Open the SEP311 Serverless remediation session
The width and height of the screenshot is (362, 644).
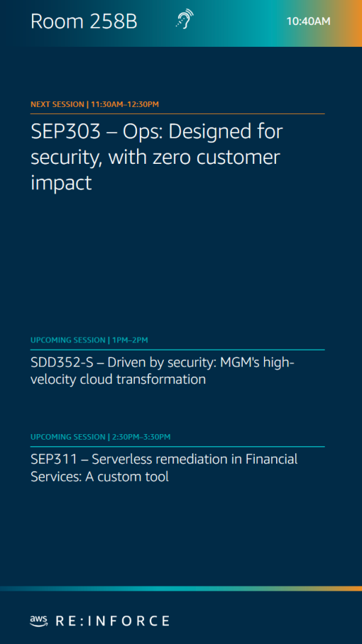pos(164,467)
